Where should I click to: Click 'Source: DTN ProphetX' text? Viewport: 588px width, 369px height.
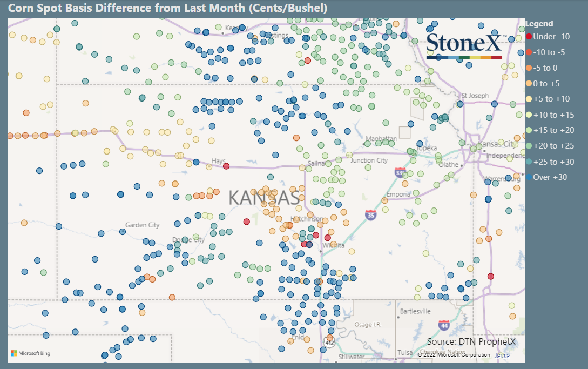(x=471, y=341)
